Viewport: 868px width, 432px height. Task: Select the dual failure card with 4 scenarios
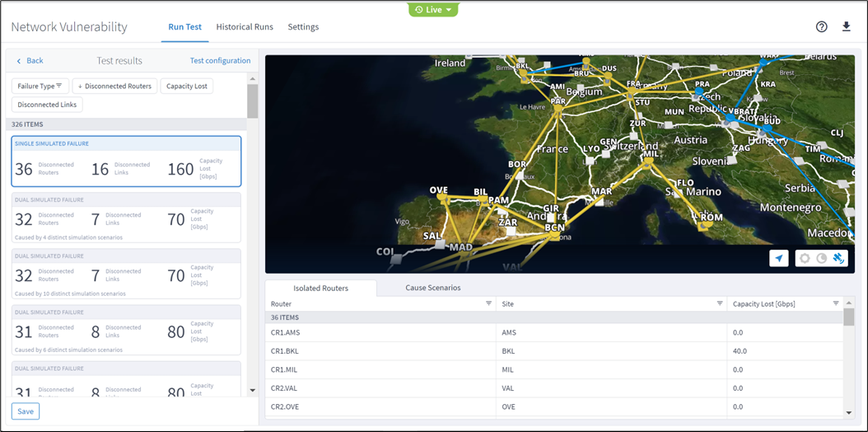tap(126, 218)
